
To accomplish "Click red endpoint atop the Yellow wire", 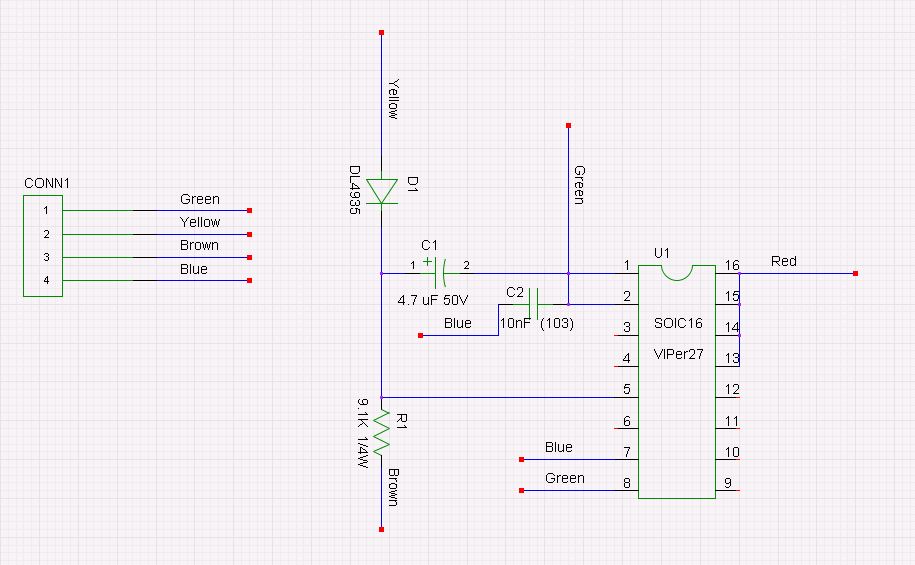I will pyautogui.click(x=382, y=33).
